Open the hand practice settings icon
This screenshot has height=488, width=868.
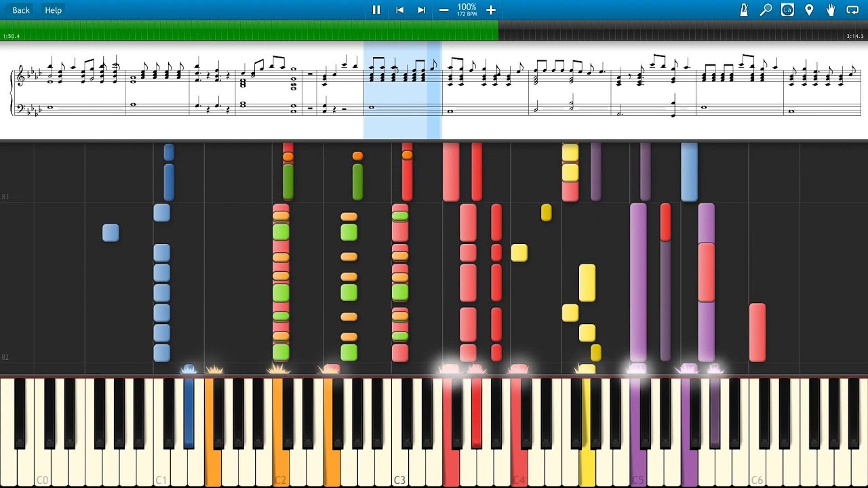[831, 9]
